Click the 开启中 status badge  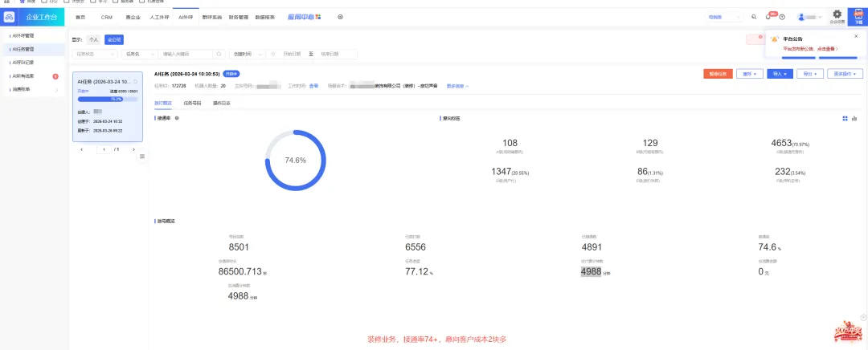pos(231,74)
